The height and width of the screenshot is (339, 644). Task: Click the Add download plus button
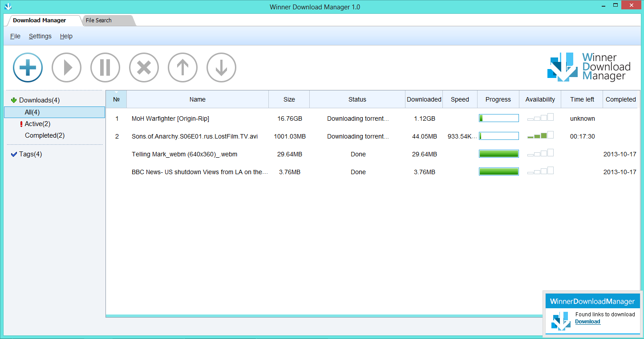(28, 68)
